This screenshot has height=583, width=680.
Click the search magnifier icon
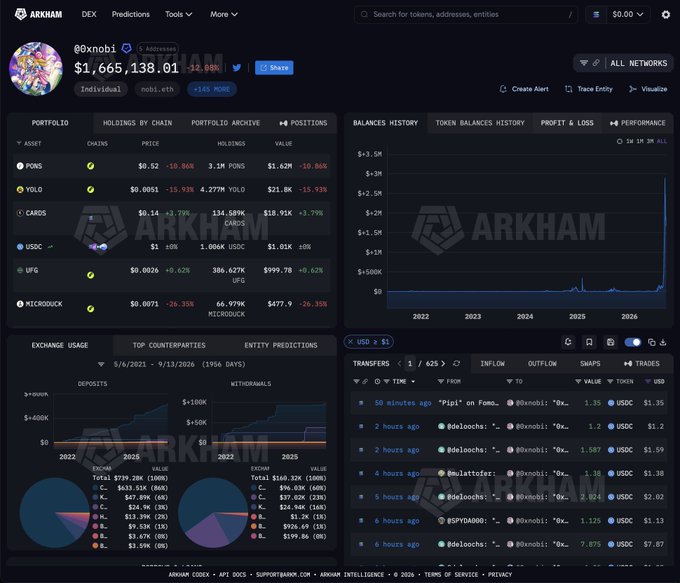coord(364,14)
